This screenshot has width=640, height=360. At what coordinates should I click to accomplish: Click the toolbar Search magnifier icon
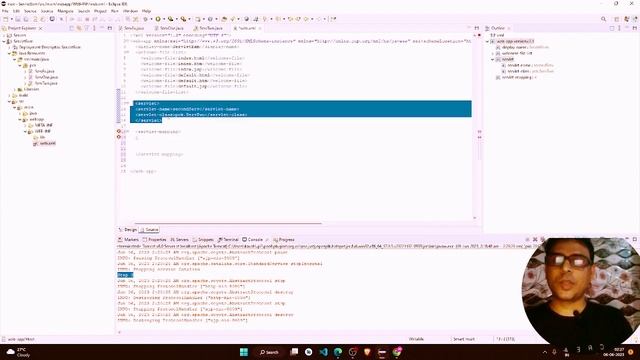coord(603,19)
